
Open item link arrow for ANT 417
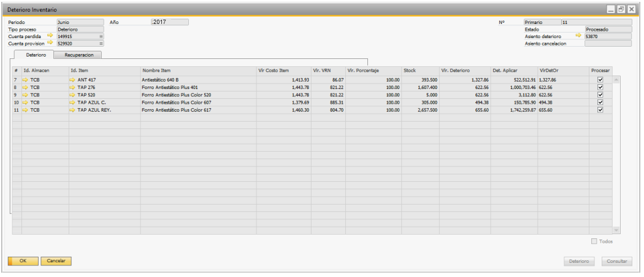tap(73, 80)
